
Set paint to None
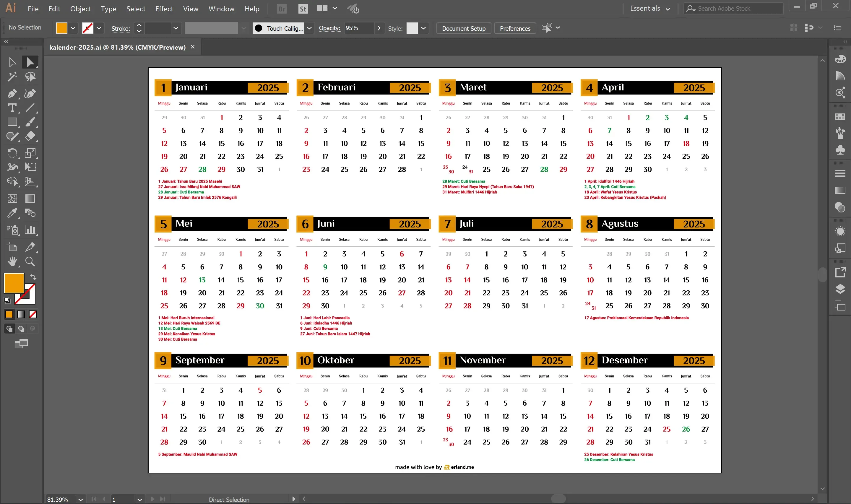click(x=33, y=315)
